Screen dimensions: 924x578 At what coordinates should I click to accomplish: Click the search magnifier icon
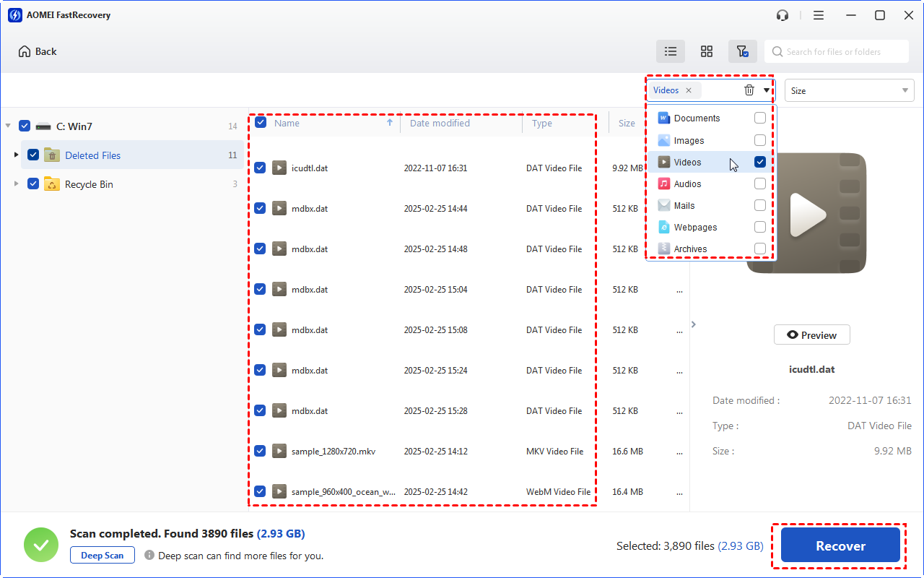(777, 51)
